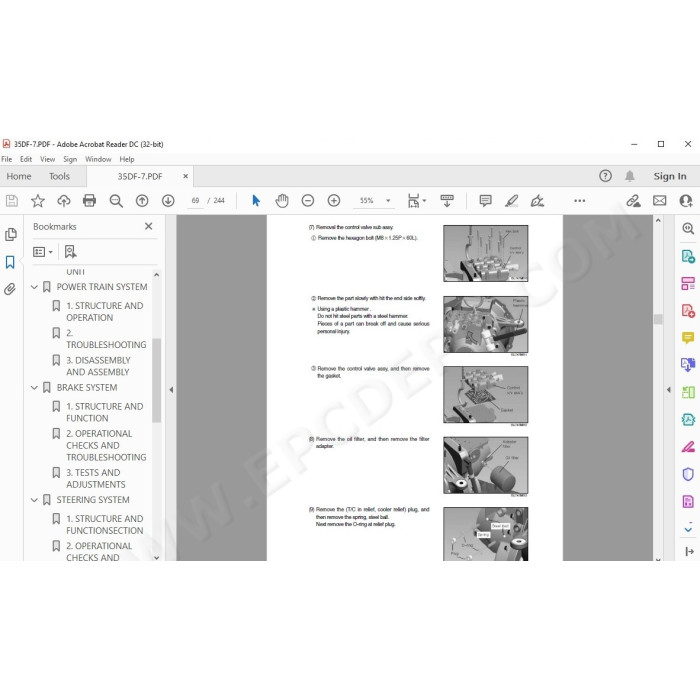Image resolution: width=700 pixels, height=700 pixels.
Task: Open the bookmarks options dropdown
Action: coord(43,252)
